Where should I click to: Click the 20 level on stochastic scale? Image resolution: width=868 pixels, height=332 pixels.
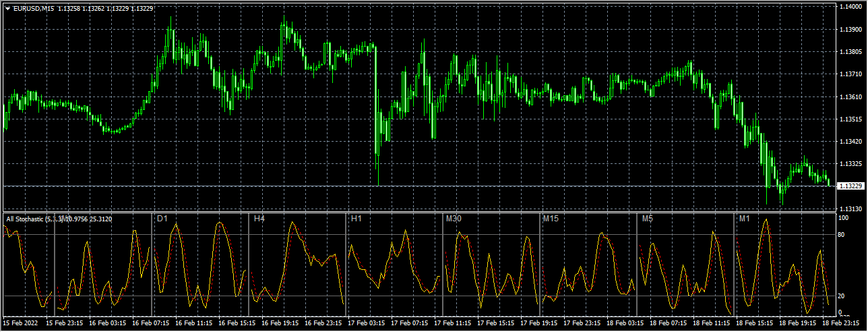coord(842,296)
